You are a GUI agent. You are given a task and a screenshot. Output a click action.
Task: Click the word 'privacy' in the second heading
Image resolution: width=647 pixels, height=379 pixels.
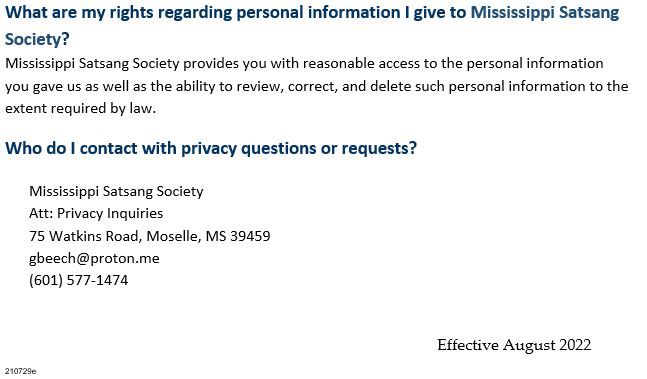pos(209,148)
